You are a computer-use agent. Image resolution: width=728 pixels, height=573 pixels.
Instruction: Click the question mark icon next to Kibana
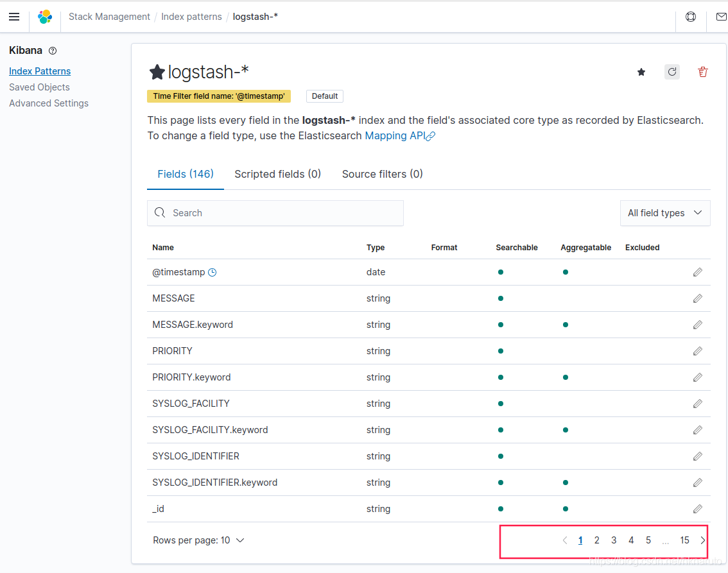pyautogui.click(x=52, y=50)
